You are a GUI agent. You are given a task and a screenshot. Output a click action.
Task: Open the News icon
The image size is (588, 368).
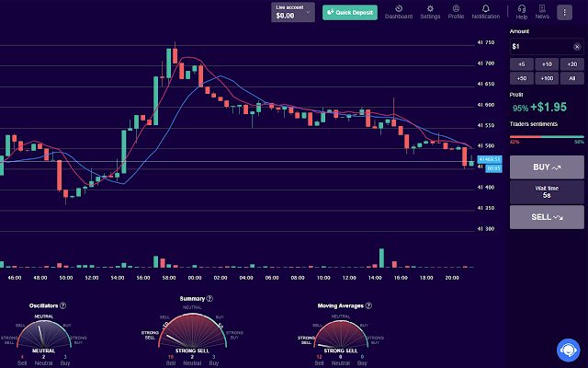[542, 8]
